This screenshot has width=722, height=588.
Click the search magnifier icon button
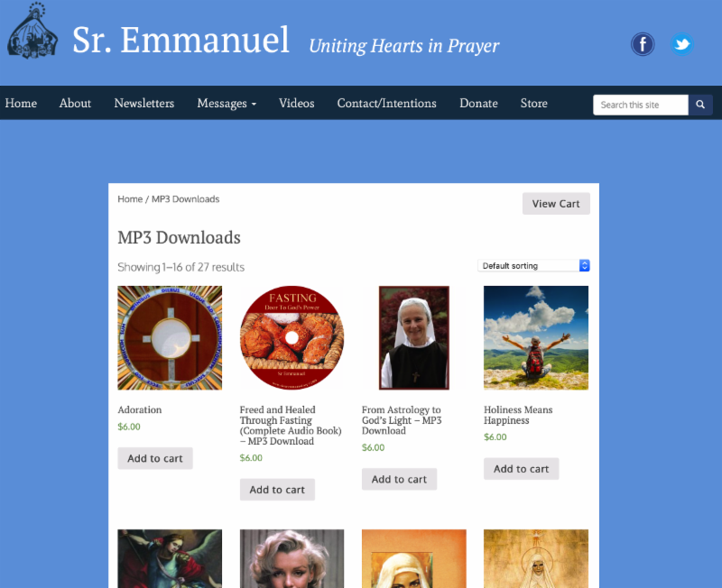pos(700,105)
